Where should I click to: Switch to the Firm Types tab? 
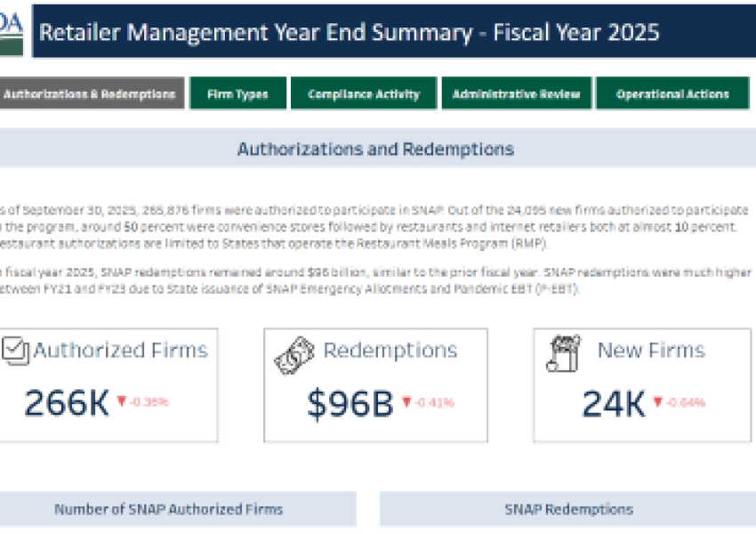pyautogui.click(x=237, y=93)
